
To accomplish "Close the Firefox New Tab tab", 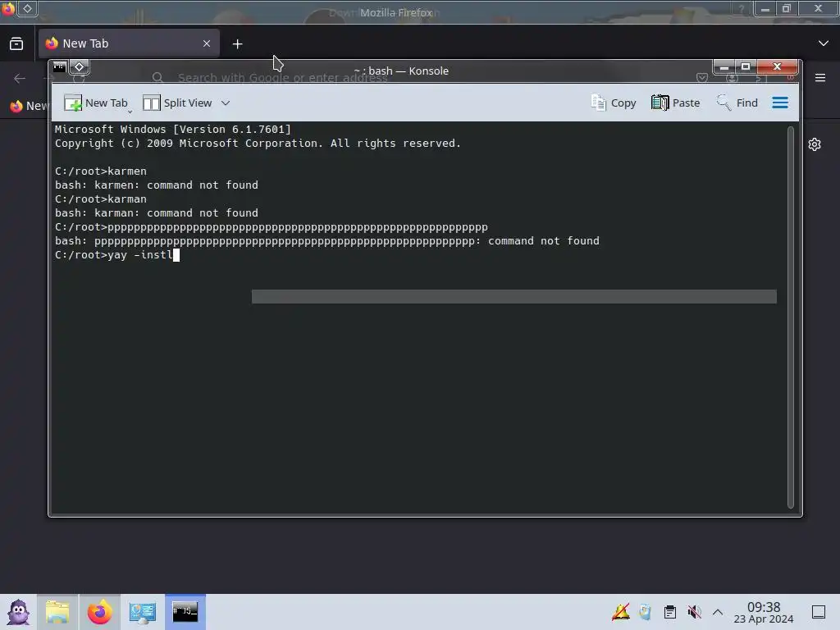I will coord(207,43).
